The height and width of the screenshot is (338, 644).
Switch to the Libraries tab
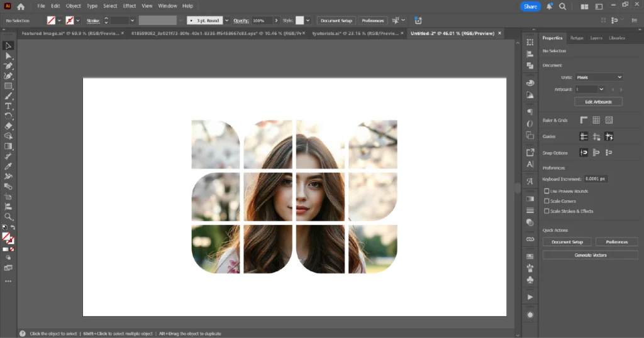click(x=617, y=38)
